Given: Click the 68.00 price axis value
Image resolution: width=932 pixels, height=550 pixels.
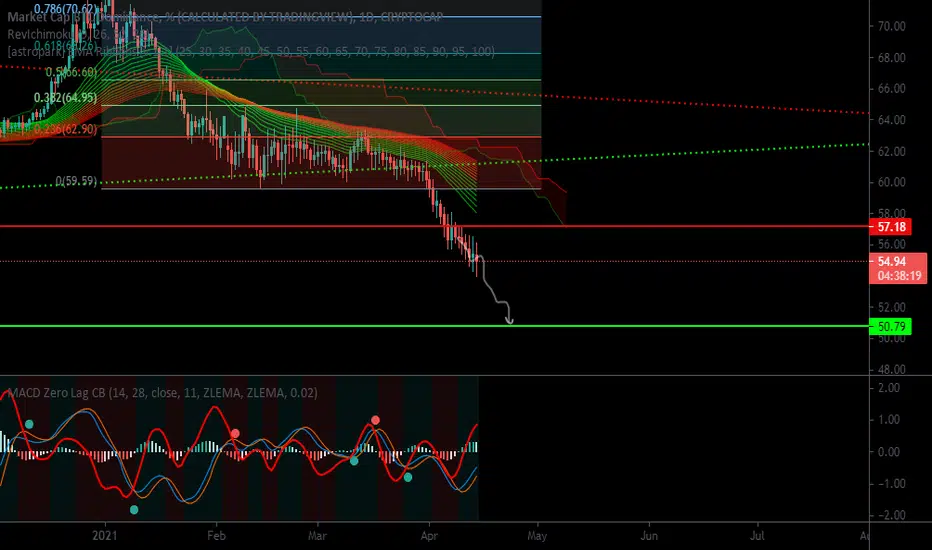Looking at the screenshot, I should pos(892,58).
